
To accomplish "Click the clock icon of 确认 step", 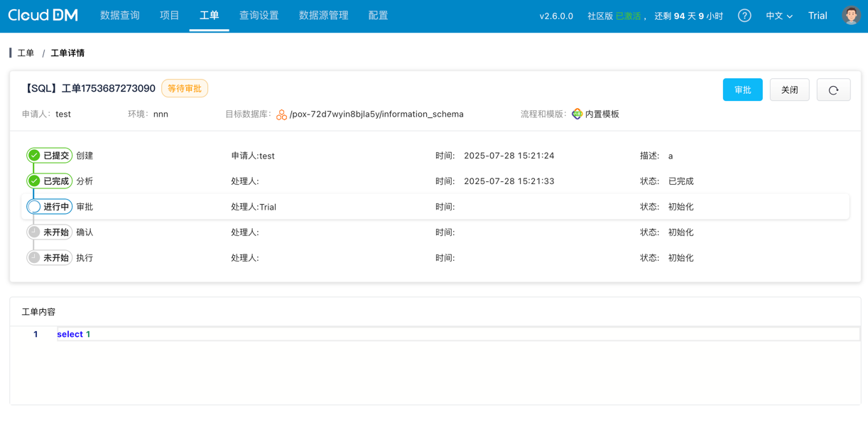I will point(34,232).
